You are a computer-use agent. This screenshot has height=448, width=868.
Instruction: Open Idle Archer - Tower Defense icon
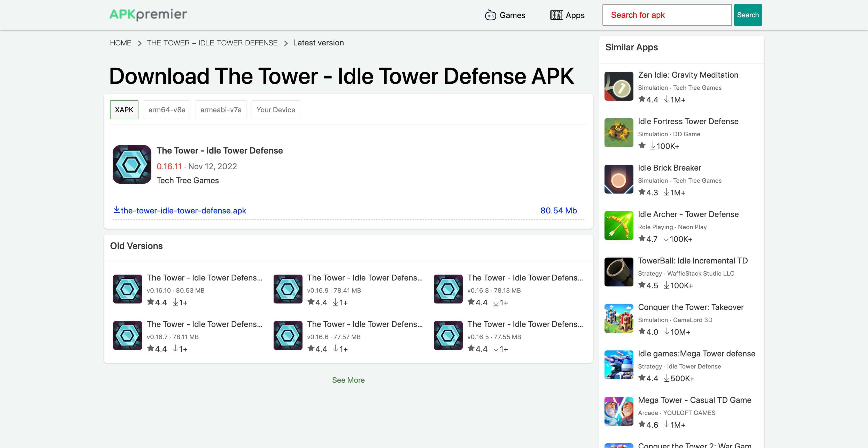tap(619, 226)
